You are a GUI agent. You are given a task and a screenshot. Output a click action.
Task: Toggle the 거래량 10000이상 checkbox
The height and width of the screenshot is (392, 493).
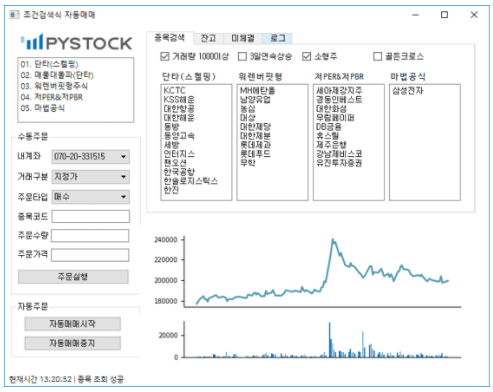[x=165, y=57]
